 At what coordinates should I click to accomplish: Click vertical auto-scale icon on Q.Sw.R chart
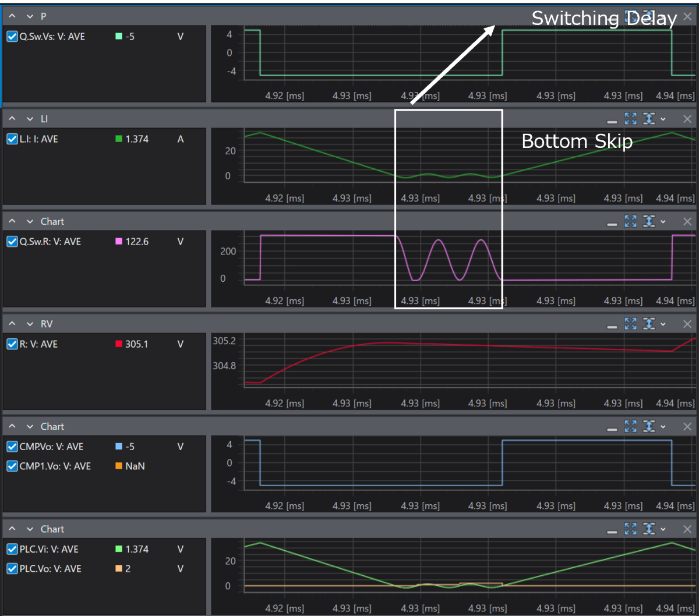(648, 221)
